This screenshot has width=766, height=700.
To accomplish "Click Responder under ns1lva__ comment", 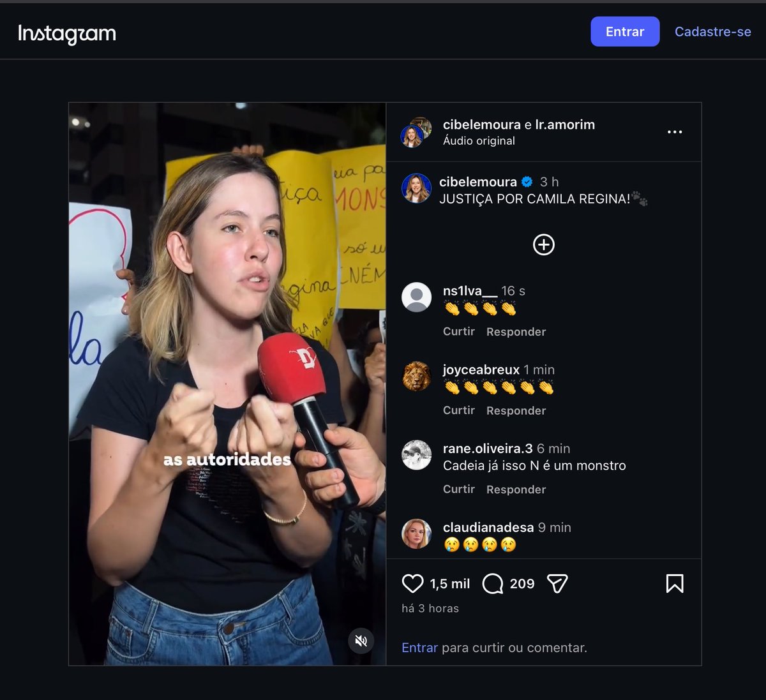I will coord(516,331).
